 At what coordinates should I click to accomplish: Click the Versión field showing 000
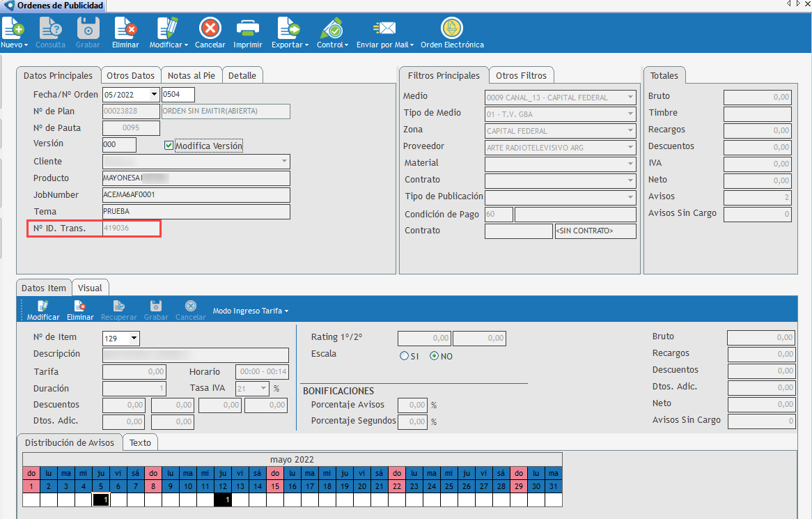point(119,144)
